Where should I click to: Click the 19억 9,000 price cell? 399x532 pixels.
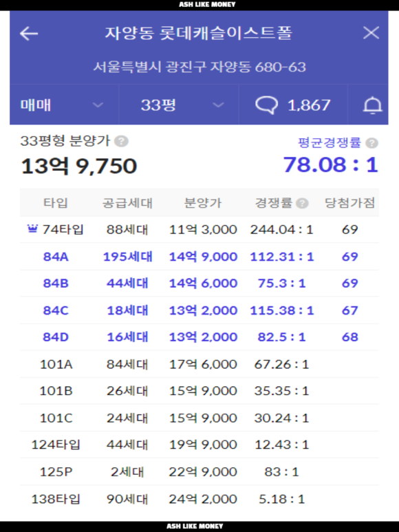(203, 445)
